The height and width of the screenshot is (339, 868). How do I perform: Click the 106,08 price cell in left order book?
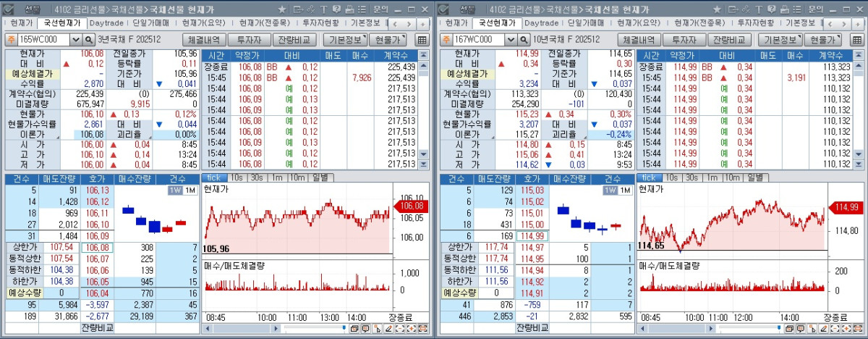coord(96,248)
